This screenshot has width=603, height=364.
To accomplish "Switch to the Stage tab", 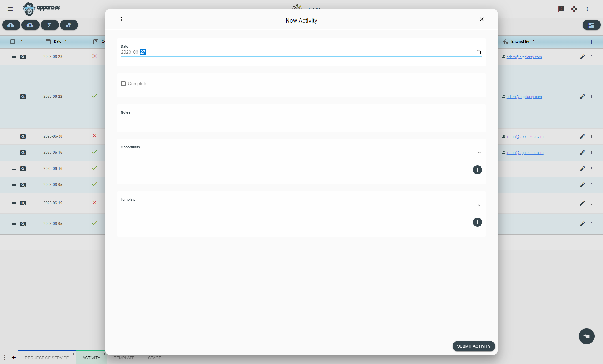I will pos(155,358).
